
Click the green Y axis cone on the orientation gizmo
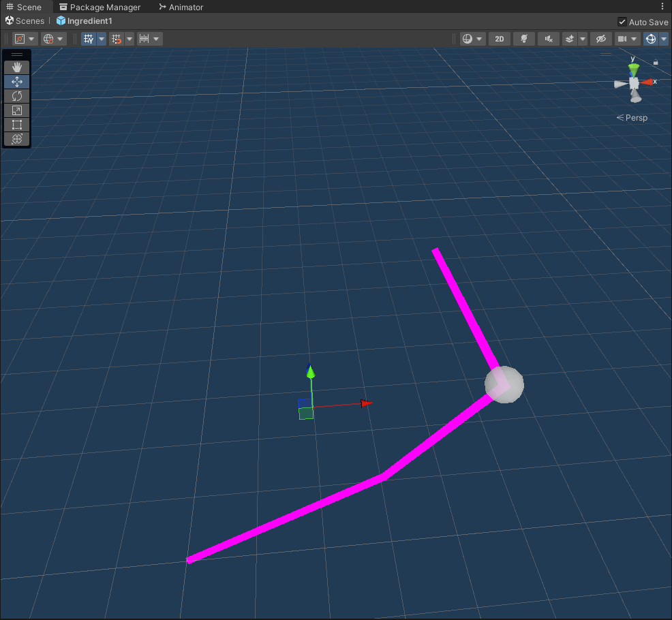[x=634, y=69]
